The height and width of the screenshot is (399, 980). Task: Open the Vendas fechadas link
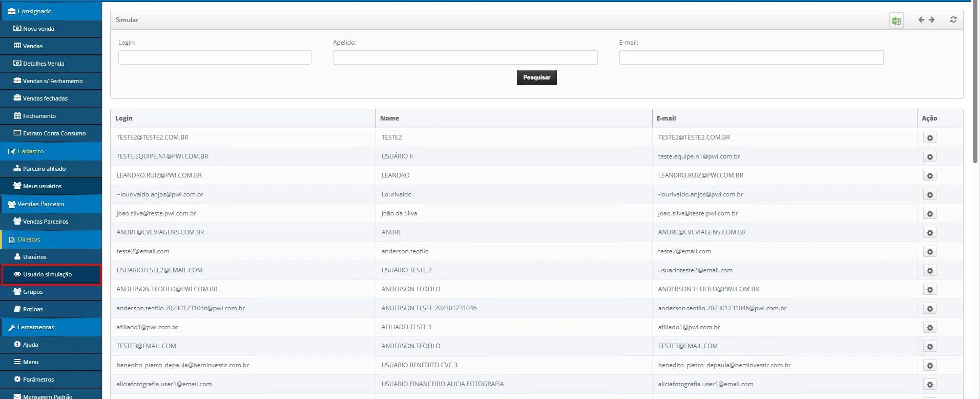[45, 98]
